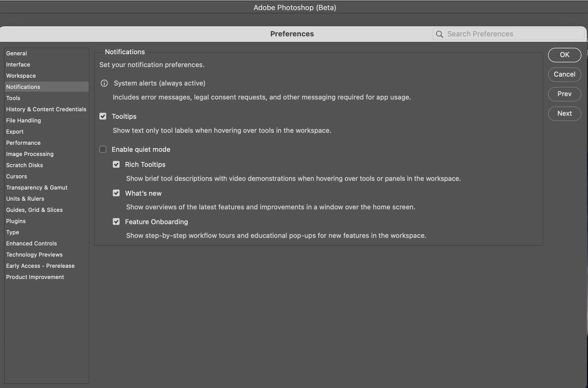This screenshot has width=588, height=388.
Task: Open Technology Previews section
Action: (x=47, y=255)
